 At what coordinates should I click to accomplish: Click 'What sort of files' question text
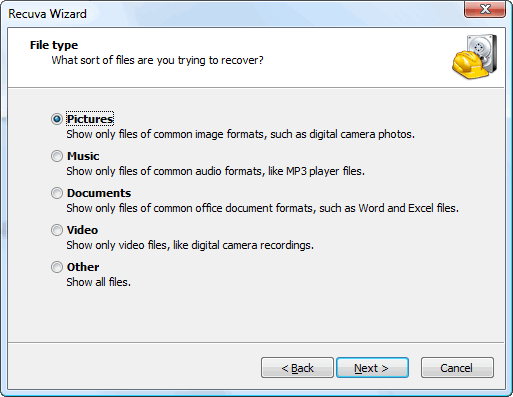pos(157,60)
